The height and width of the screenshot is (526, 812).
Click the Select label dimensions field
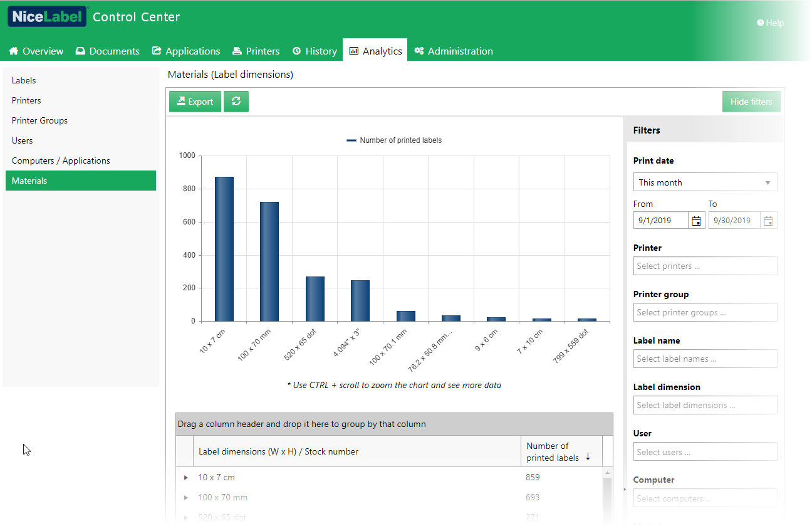[705, 405]
